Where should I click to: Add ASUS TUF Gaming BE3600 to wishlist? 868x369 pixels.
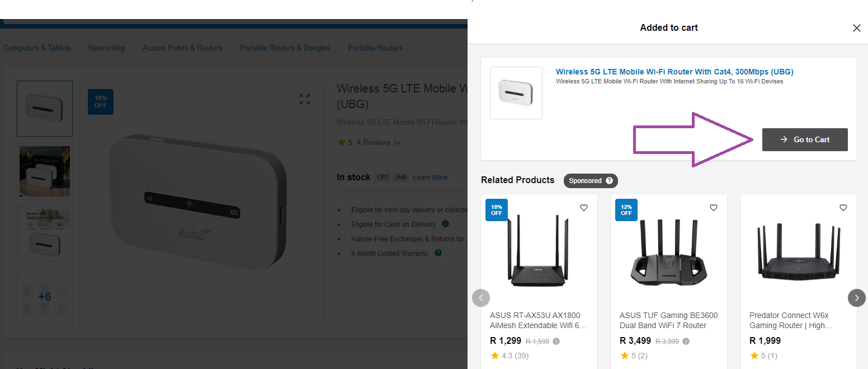pos(714,208)
